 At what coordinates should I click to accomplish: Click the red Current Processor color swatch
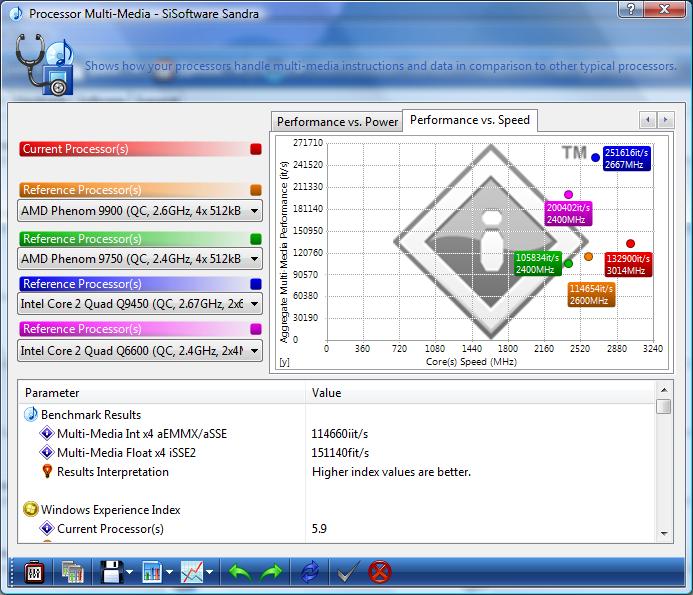[x=255, y=149]
